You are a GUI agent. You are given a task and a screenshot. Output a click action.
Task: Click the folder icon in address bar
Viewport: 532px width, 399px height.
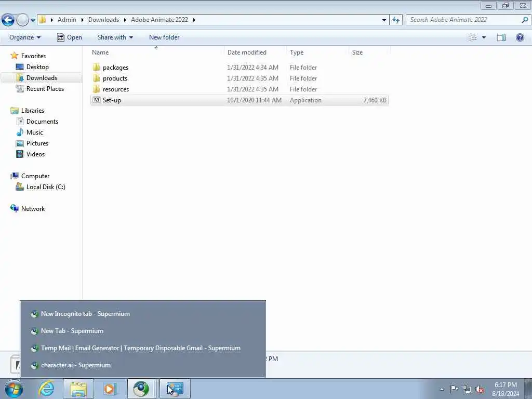(x=43, y=20)
